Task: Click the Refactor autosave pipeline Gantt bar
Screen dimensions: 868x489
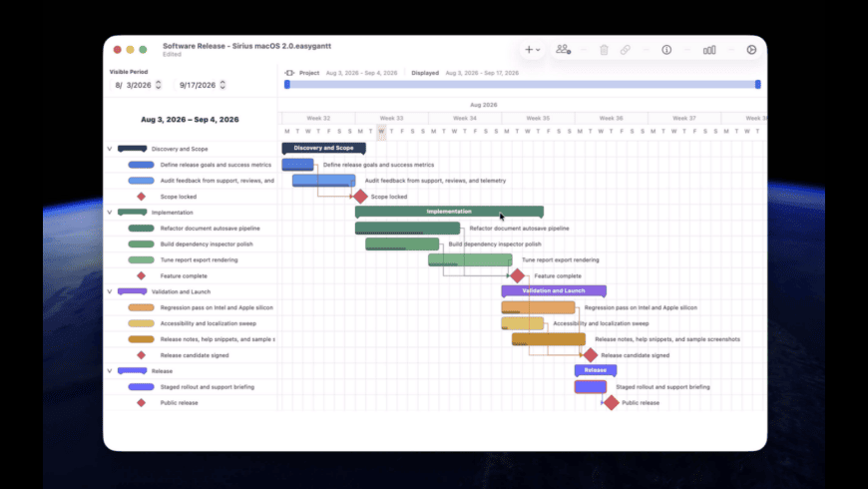Action: point(407,229)
